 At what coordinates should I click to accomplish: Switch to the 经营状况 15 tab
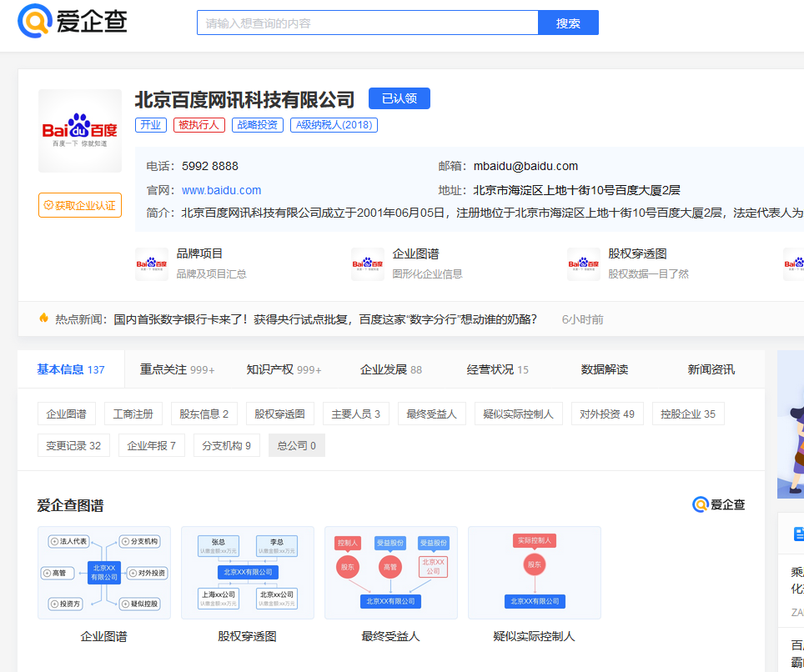coord(497,369)
